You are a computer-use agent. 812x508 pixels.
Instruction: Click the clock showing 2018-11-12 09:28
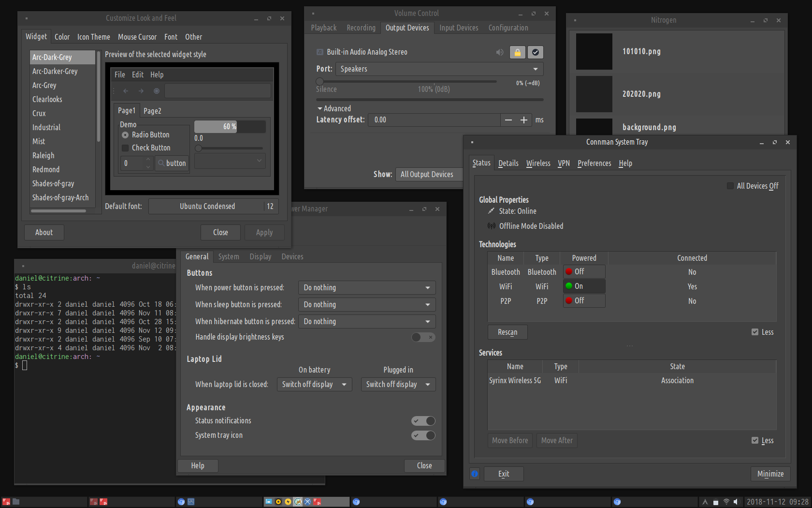(x=777, y=502)
